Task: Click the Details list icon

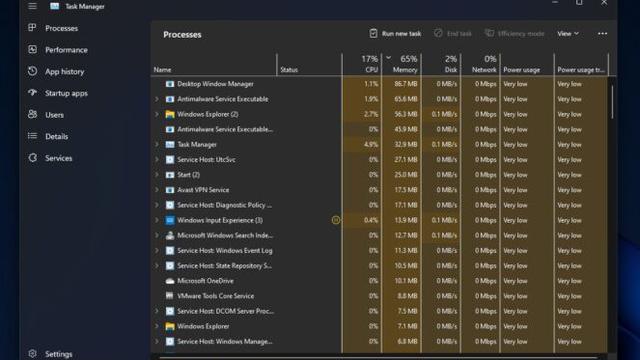Action: 32,136
